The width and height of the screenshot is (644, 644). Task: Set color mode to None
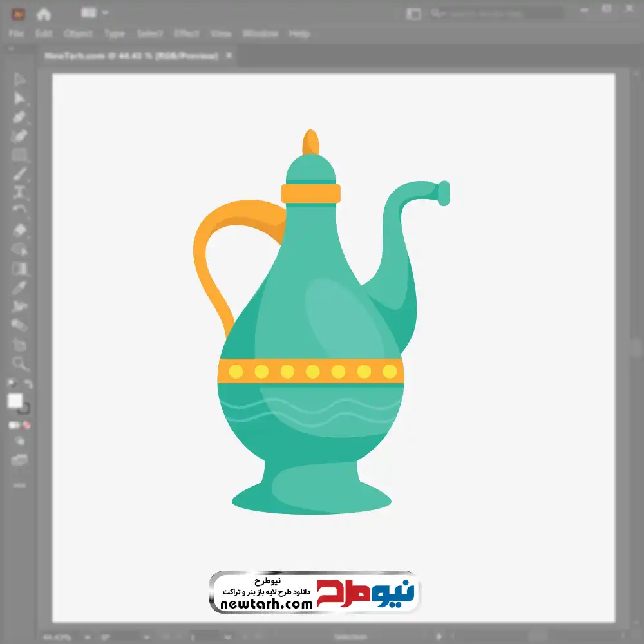pyautogui.click(x=27, y=425)
